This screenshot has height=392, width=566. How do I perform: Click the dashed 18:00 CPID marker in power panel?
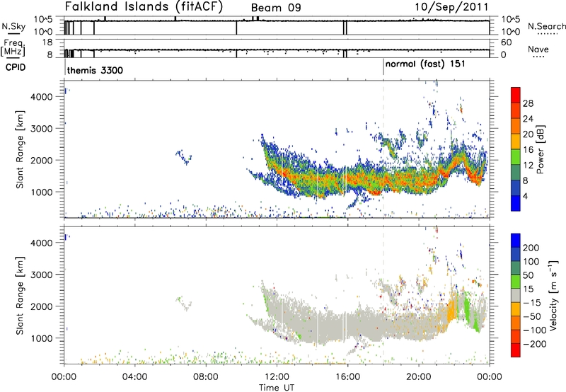coord(383,149)
